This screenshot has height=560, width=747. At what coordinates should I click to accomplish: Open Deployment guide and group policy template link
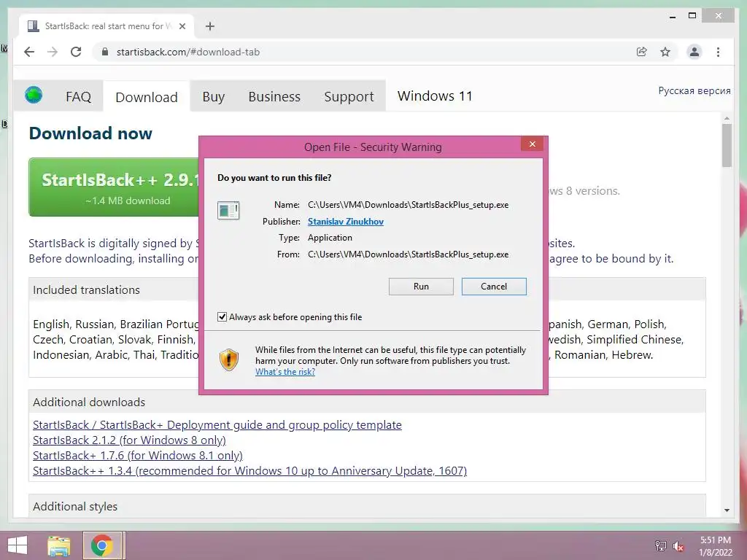pos(217,425)
